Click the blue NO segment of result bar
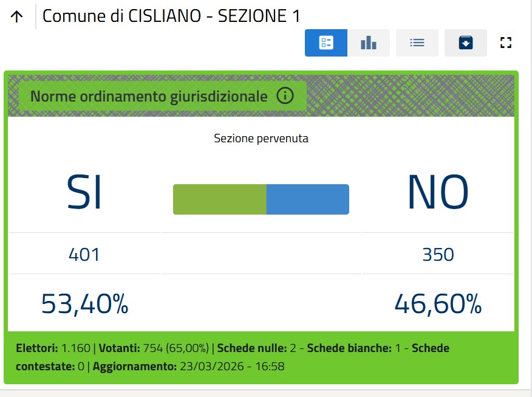 coord(308,199)
